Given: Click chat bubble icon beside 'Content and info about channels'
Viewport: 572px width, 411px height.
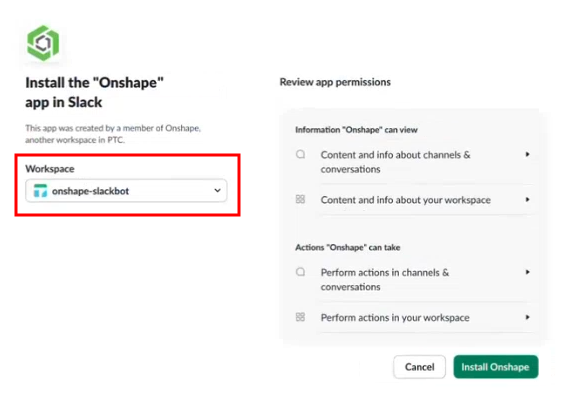Looking at the screenshot, I should [x=301, y=154].
